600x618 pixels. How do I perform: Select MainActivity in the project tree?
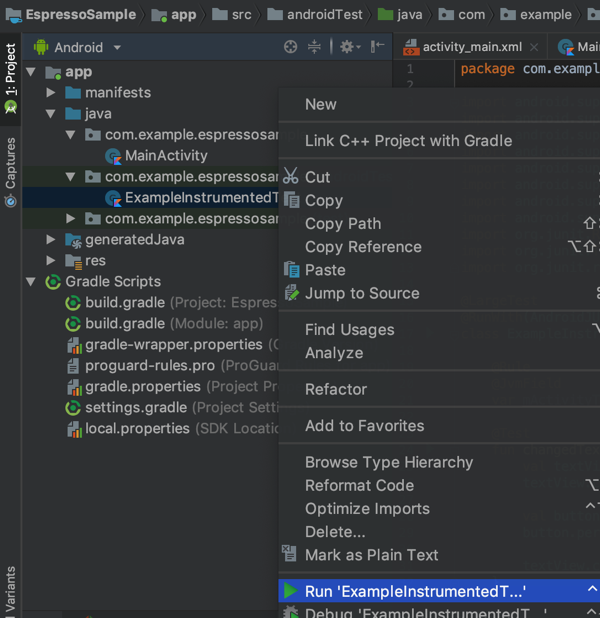pyautogui.click(x=166, y=156)
